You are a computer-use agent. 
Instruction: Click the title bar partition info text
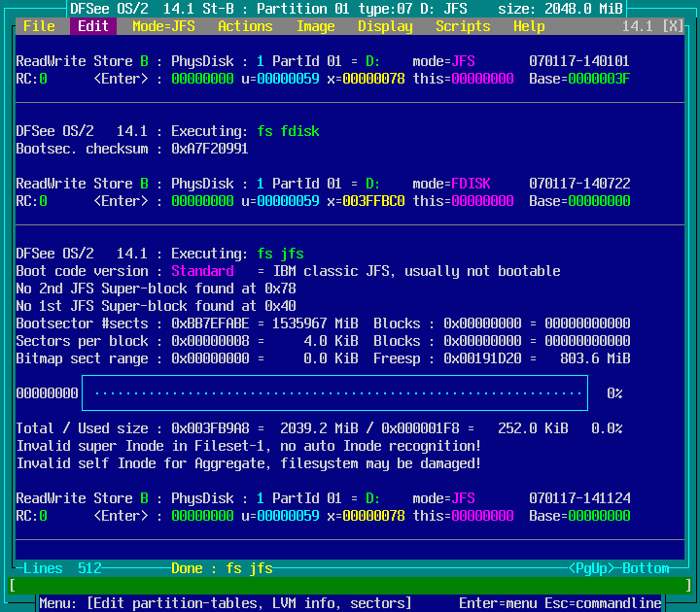pyautogui.click(x=346, y=9)
